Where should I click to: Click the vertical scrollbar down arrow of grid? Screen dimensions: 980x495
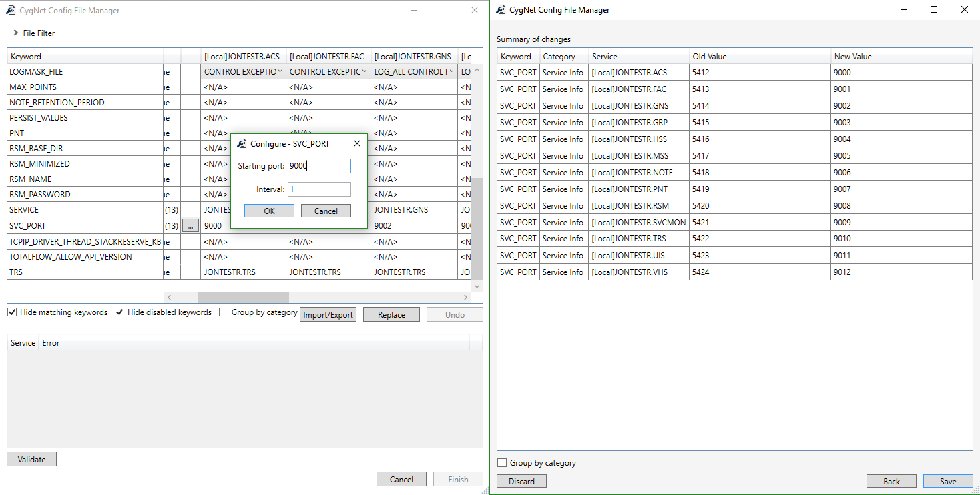coord(477,286)
